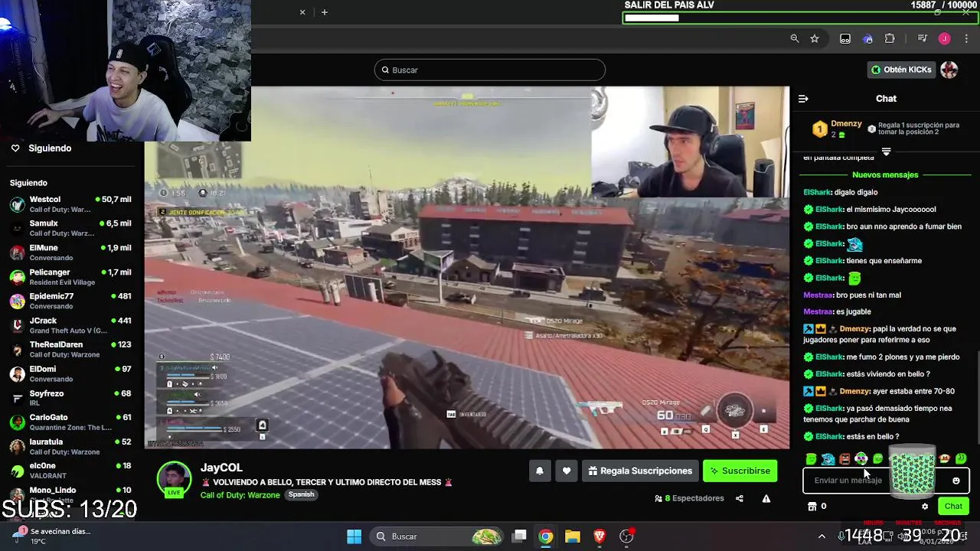Open Chrome zoom magnifier icon
The width and height of the screenshot is (980, 551).
(x=795, y=38)
